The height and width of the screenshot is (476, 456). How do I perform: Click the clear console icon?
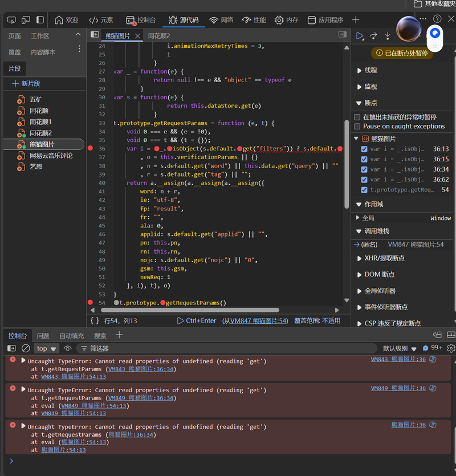click(26, 348)
